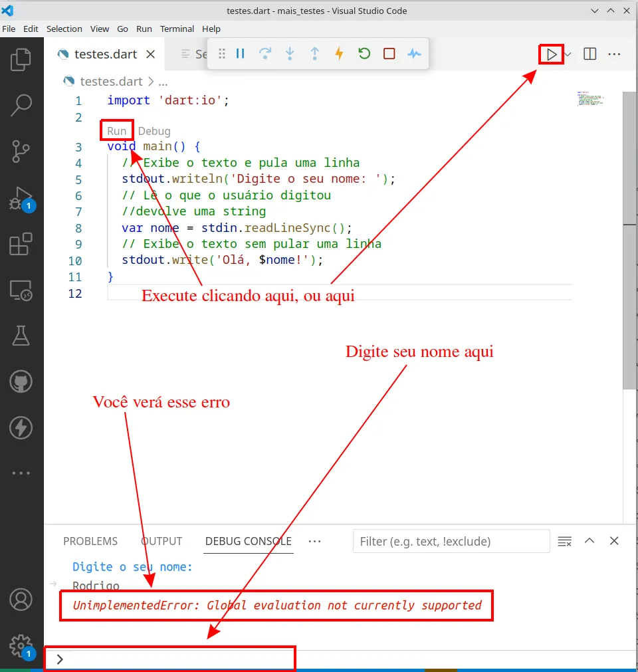Show more panel tabs ellipsis

(314, 541)
